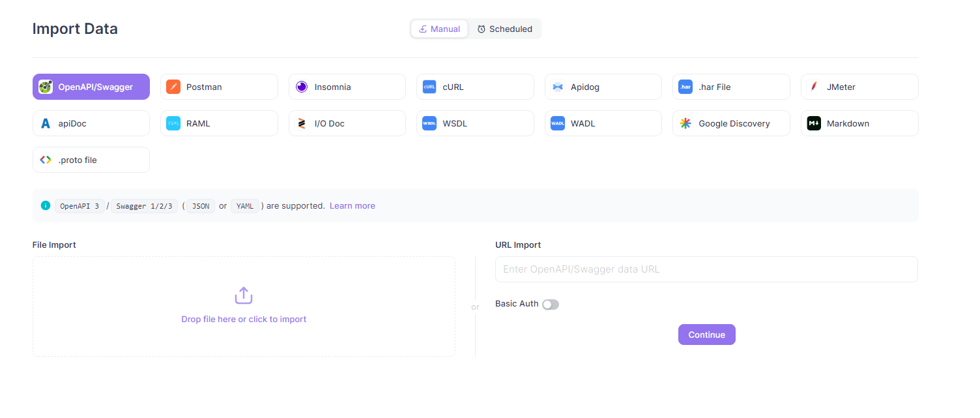Open the Learn more link
Viewport: 980px width, 418px height.
click(x=353, y=205)
